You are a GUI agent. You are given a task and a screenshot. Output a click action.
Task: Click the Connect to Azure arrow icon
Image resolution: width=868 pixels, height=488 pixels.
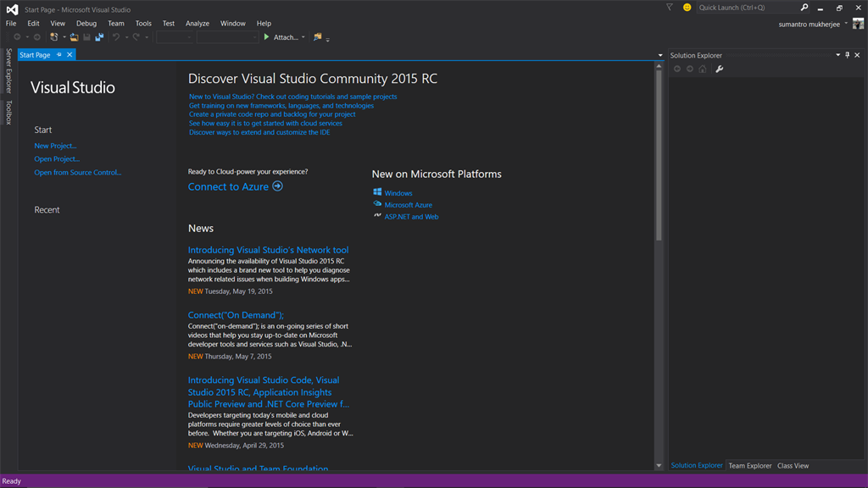pyautogui.click(x=278, y=186)
